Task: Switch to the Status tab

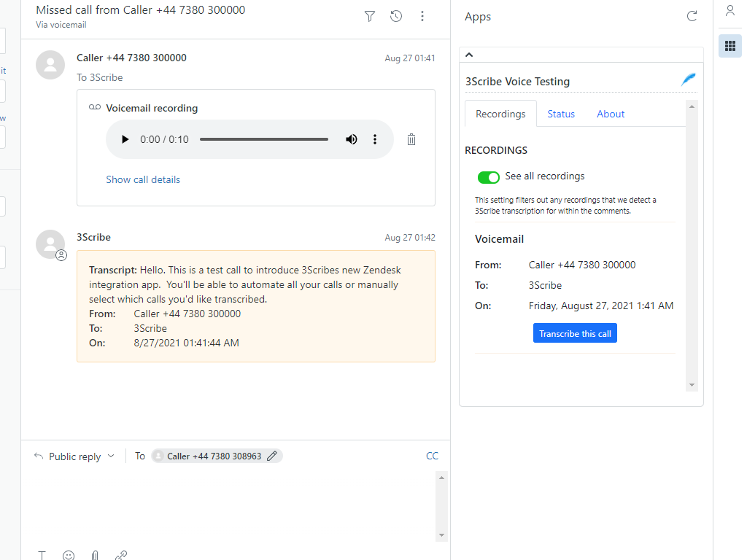Action: pos(561,114)
